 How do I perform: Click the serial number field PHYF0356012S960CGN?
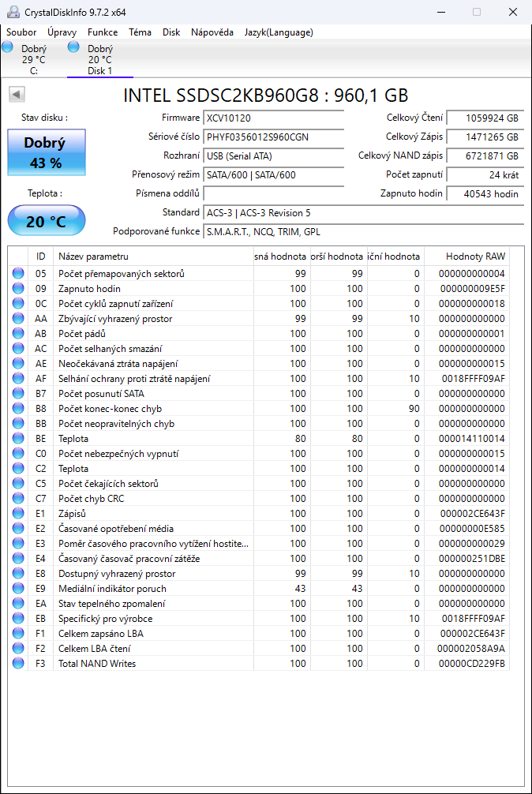(273, 137)
